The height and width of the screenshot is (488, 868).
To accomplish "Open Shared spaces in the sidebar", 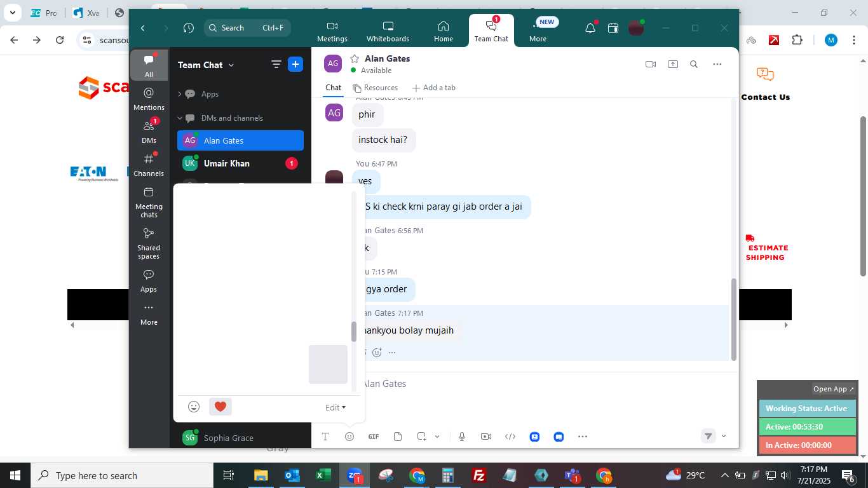I will pos(149,243).
